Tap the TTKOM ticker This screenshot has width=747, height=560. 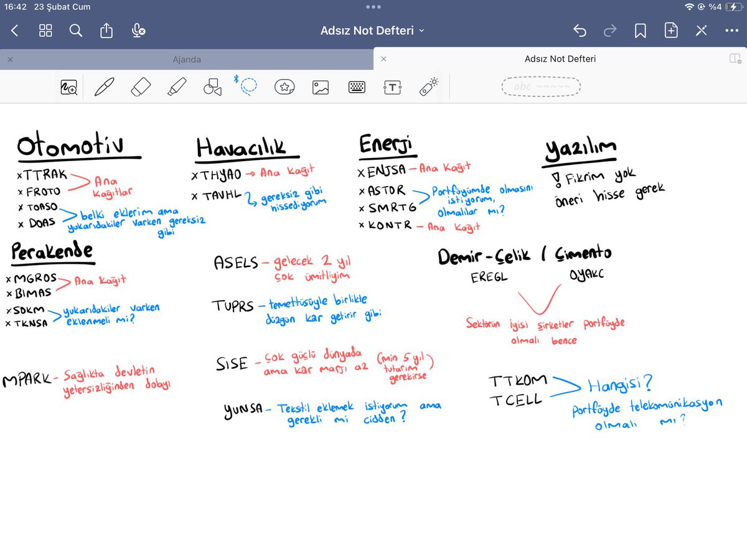pyautogui.click(x=518, y=380)
